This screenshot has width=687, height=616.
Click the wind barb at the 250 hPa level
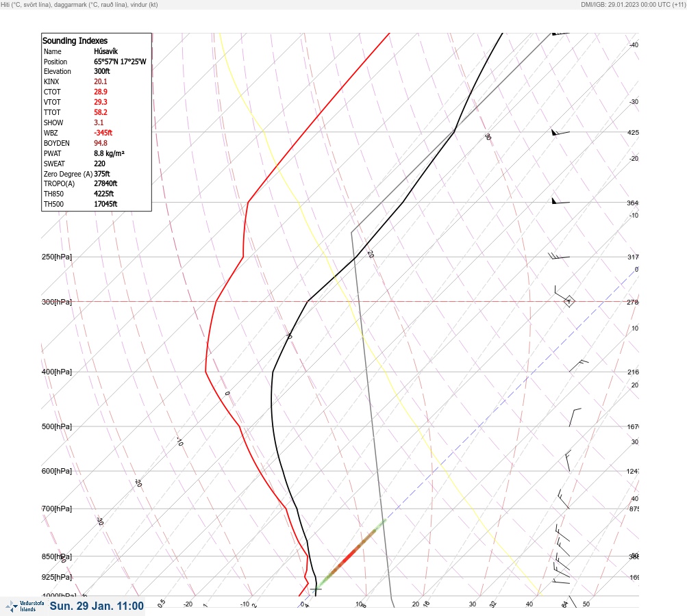(x=559, y=256)
